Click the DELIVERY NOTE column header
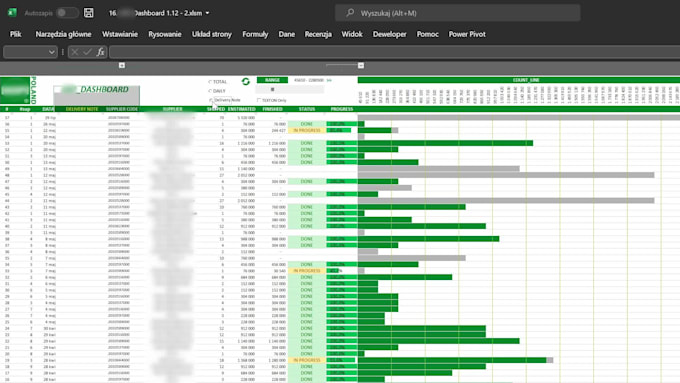Screen dimensions: 680x383 click(82, 109)
